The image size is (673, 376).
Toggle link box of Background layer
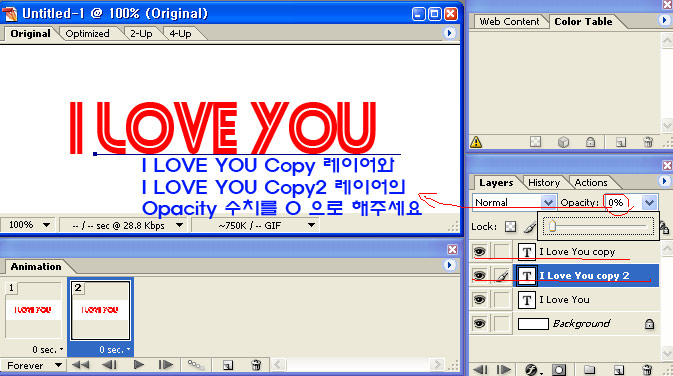pos(501,323)
